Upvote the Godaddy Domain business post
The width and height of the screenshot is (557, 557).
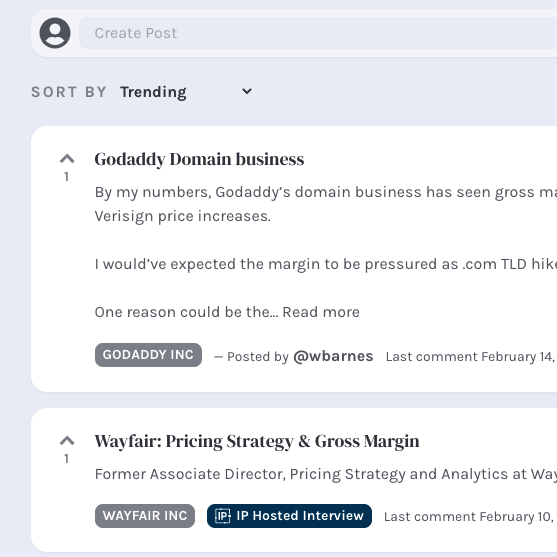tap(67, 158)
